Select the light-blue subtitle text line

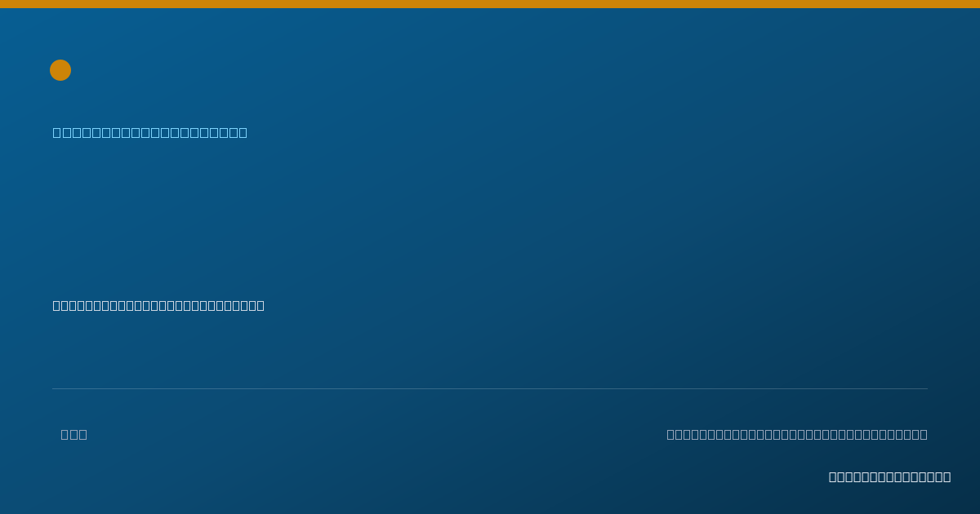pyautogui.click(x=150, y=132)
